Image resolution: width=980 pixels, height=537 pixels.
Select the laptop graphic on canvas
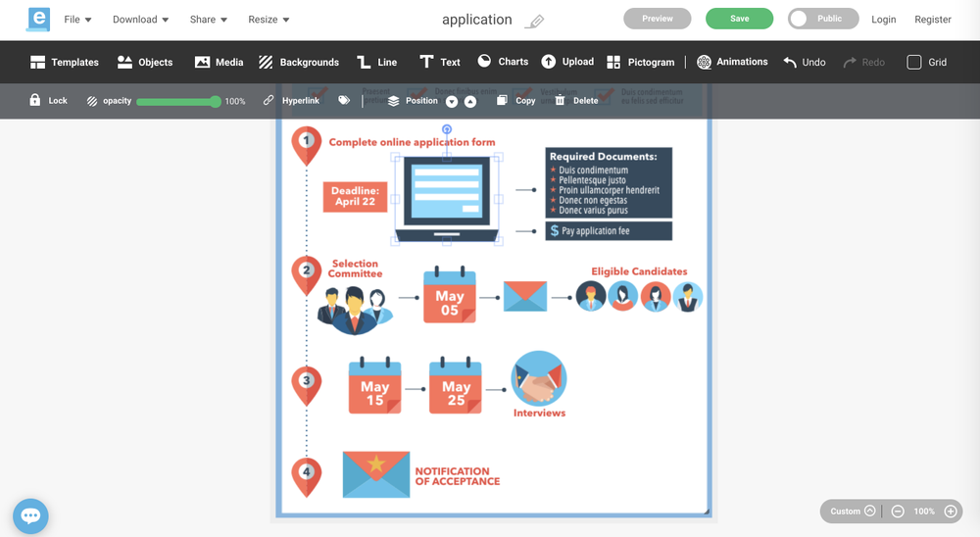point(447,199)
